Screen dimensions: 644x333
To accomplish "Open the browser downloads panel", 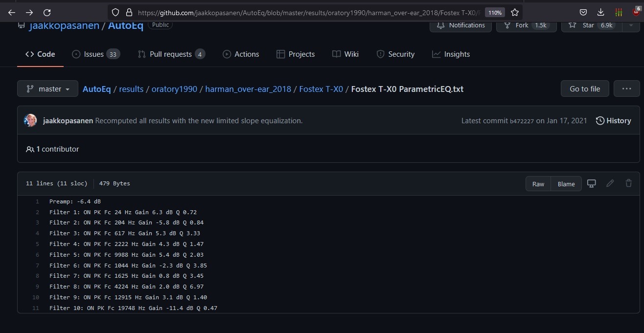I will [601, 12].
